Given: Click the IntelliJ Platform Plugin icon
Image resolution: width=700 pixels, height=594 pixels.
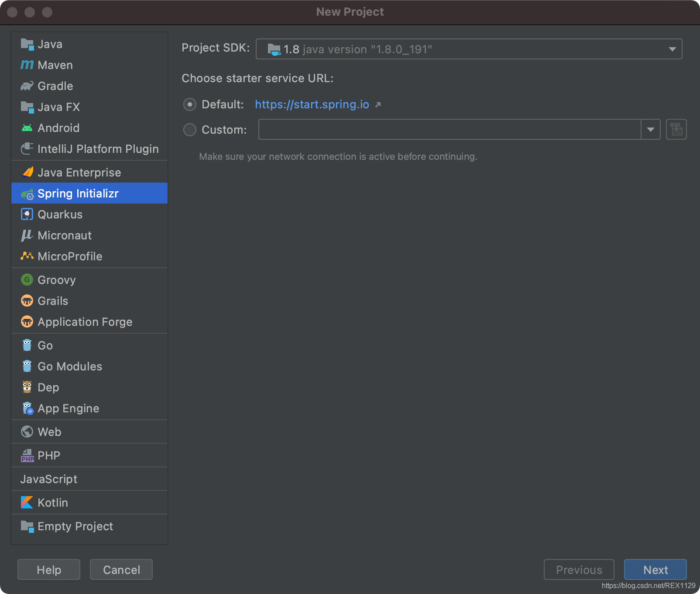Looking at the screenshot, I should 27,149.
